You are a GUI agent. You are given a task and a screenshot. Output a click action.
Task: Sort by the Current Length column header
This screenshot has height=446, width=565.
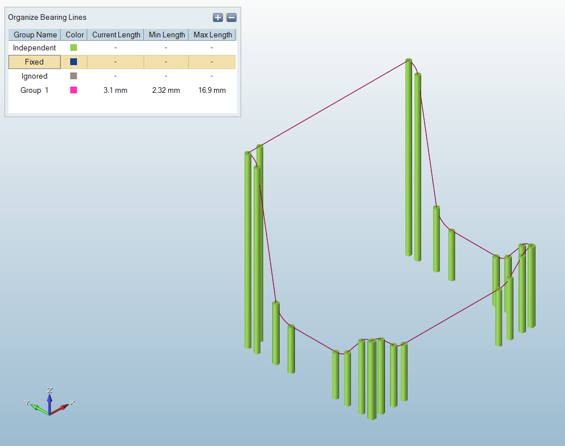[x=116, y=35]
